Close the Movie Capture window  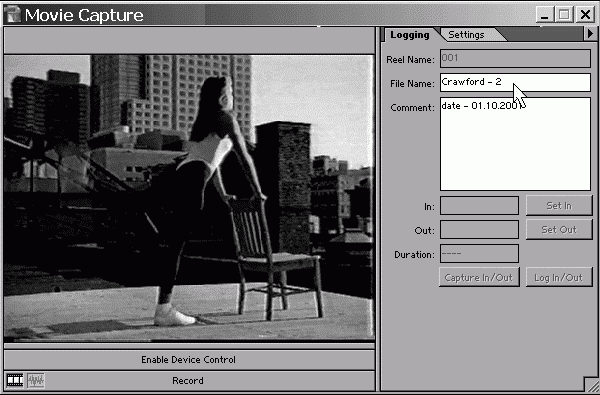click(x=585, y=15)
